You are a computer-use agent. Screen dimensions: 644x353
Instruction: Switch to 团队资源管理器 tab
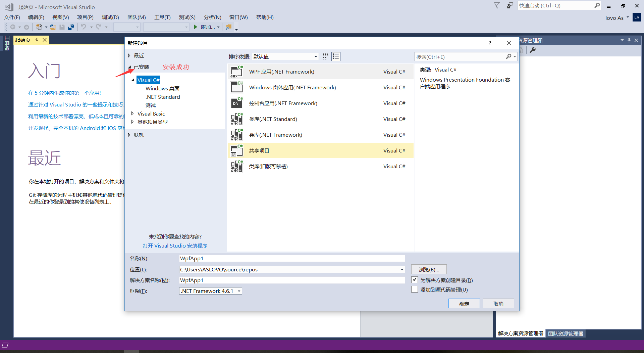click(x=566, y=334)
